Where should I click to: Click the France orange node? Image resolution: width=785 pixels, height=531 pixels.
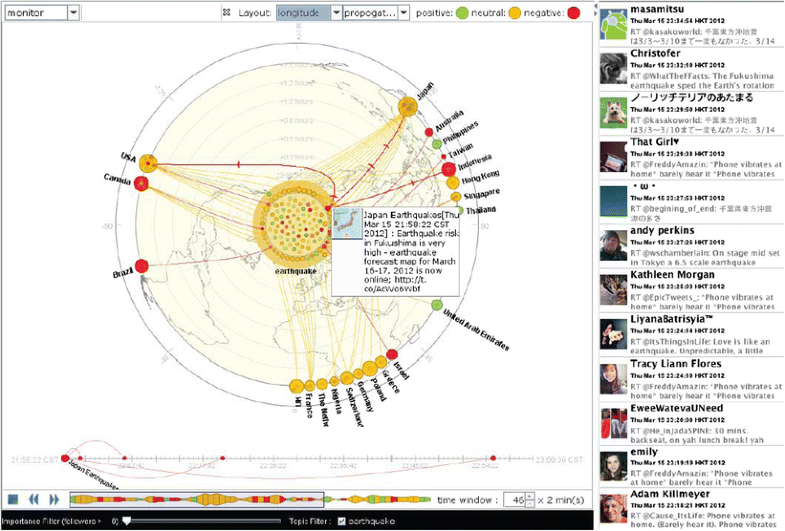click(310, 385)
